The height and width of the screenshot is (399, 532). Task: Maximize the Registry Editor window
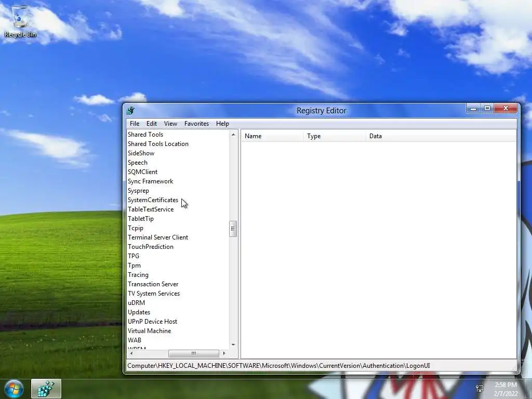click(487, 109)
